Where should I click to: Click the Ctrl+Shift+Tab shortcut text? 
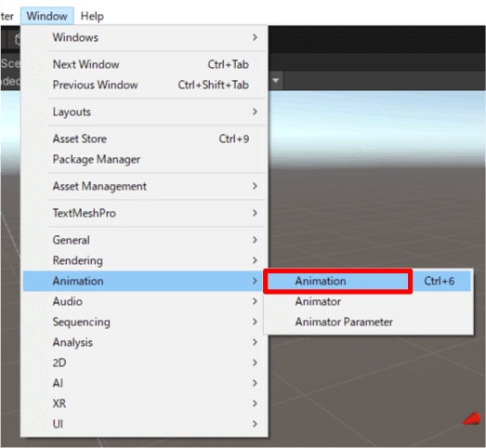tap(213, 85)
